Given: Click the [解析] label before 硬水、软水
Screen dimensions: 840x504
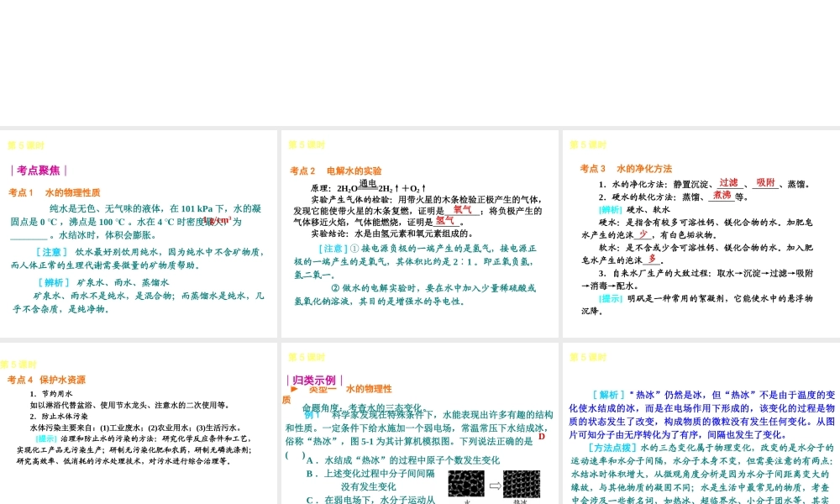Looking at the screenshot, I should (x=610, y=209).
